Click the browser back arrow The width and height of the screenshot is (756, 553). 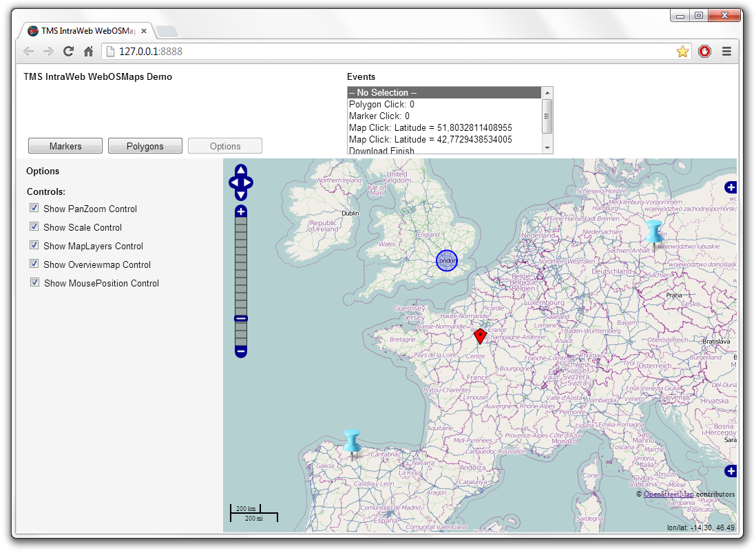click(x=28, y=52)
